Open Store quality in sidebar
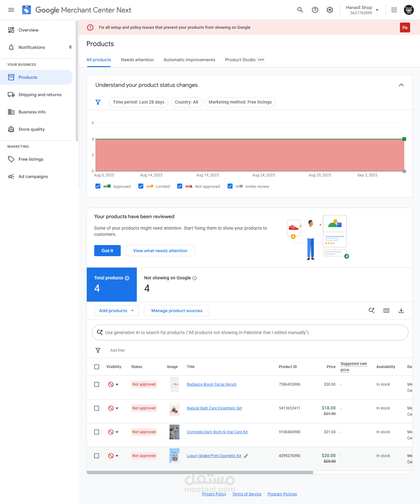 pyautogui.click(x=36, y=129)
